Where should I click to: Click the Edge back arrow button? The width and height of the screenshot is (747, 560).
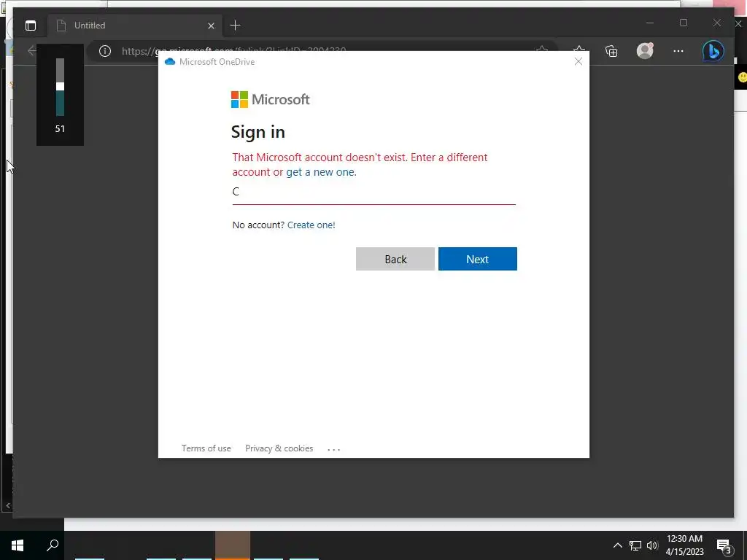[x=31, y=50]
